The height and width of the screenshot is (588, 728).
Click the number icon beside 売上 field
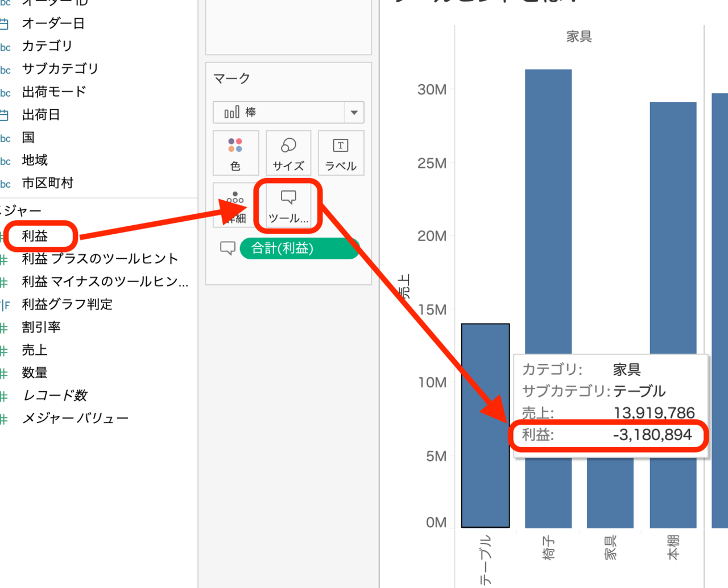(4, 351)
